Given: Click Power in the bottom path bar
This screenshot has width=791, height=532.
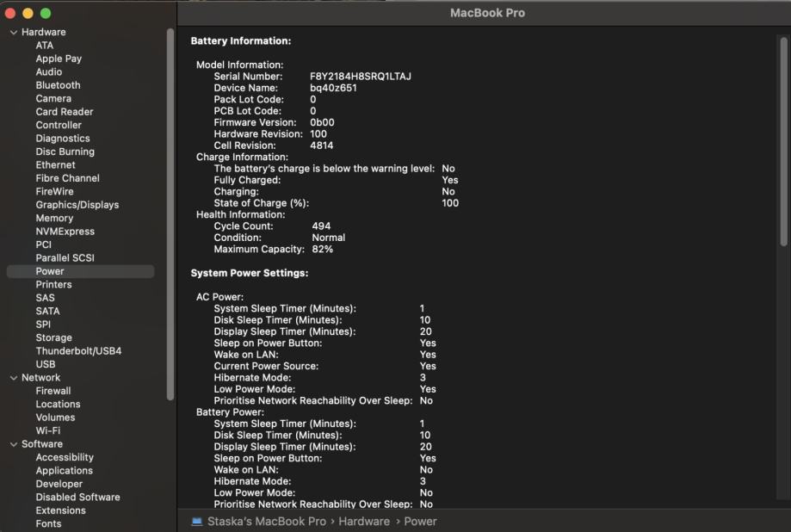Looking at the screenshot, I should [420, 522].
